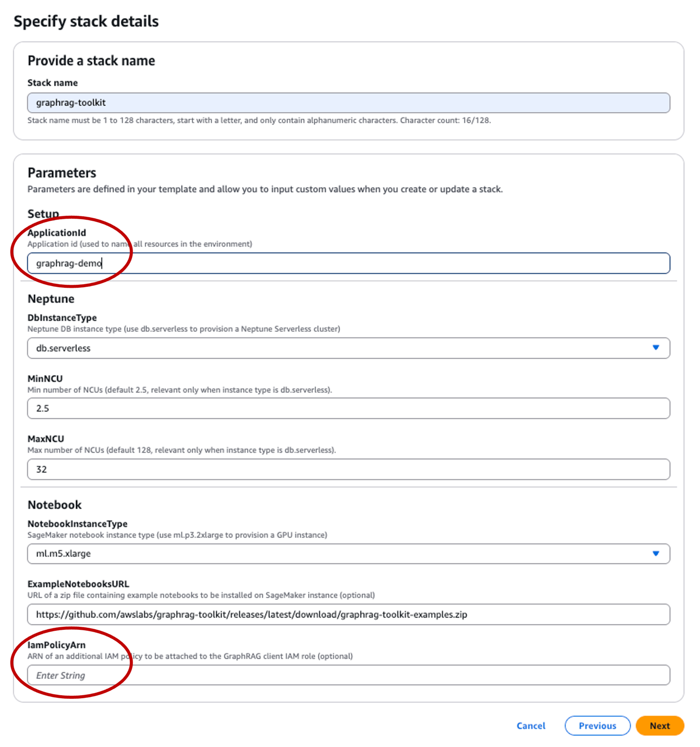Click the DbInstanceType dropdown arrow icon
The width and height of the screenshot is (700, 747).
coord(655,348)
